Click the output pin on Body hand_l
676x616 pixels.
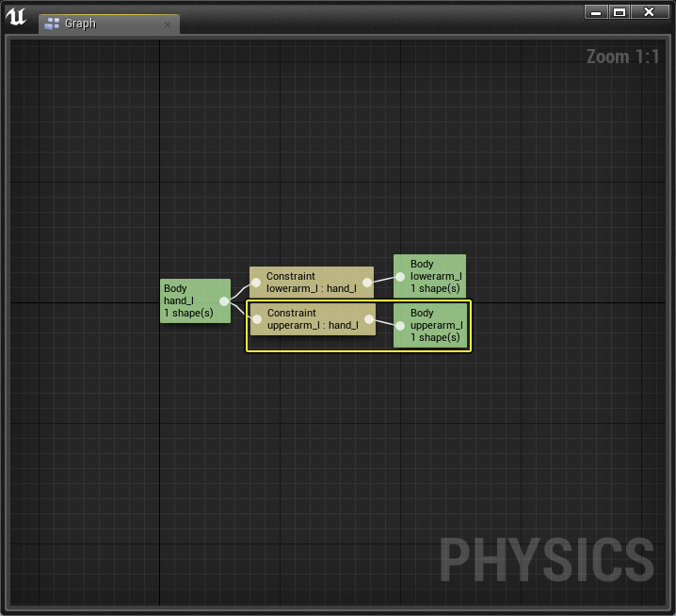223,301
